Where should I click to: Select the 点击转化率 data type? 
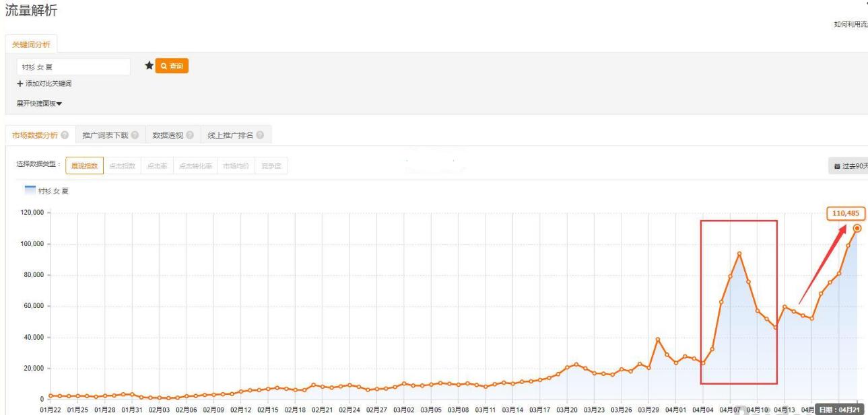click(195, 165)
